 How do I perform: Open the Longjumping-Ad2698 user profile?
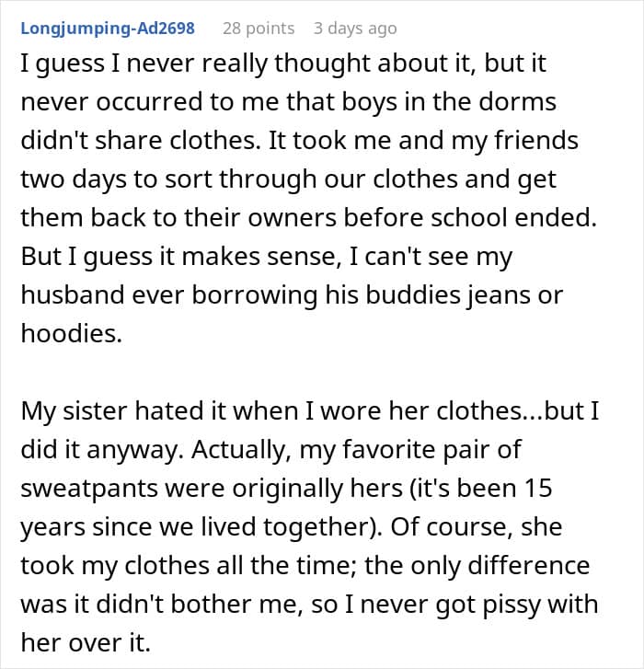click(107, 28)
